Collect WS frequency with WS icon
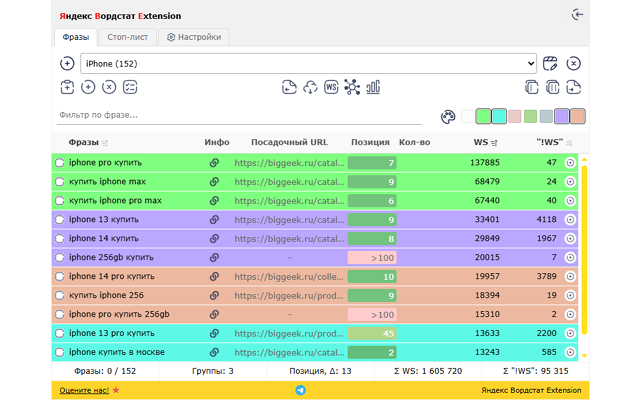 [331, 87]
